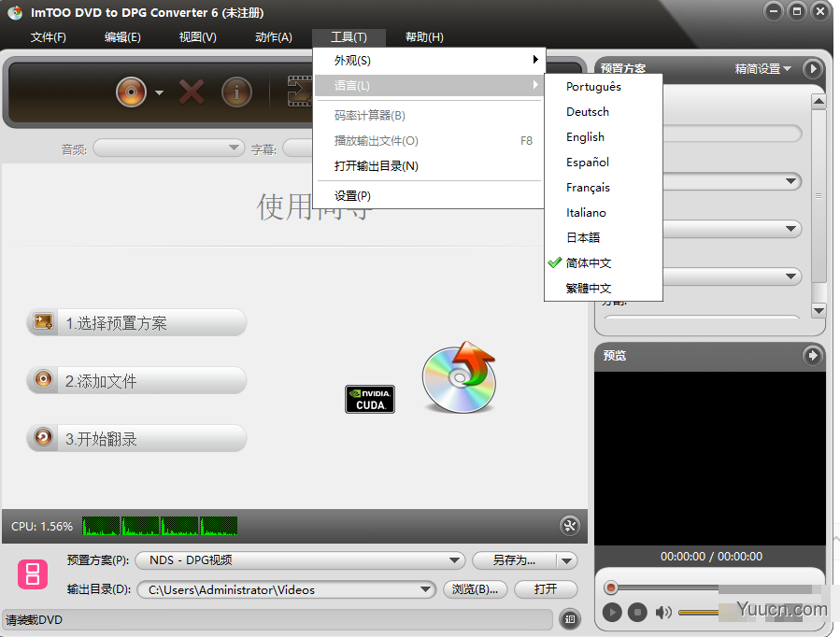Open the 文件(F) menu
The height and width of the screenshot is (637, 840).
click(x=49, y=37)
